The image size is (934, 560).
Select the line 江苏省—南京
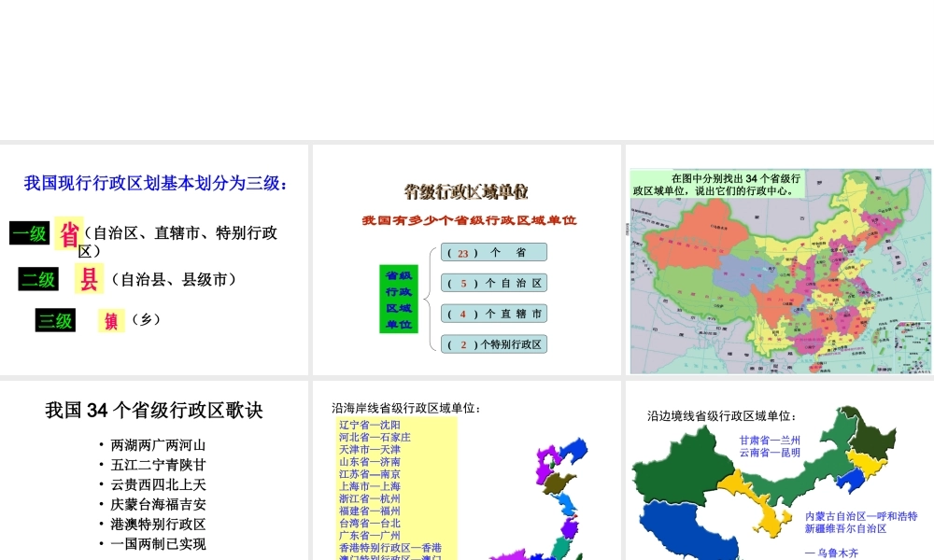[x=370, y=474]
